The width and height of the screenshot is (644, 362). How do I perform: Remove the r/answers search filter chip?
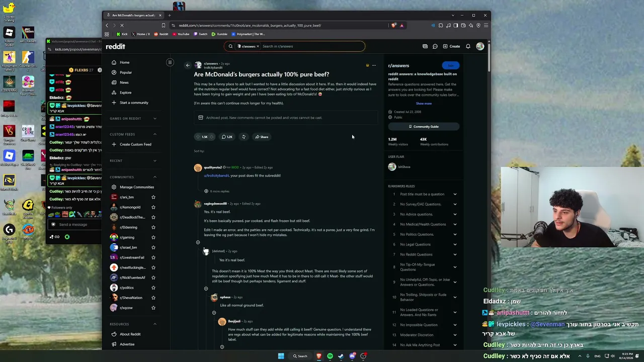click(x=258, y=46)
